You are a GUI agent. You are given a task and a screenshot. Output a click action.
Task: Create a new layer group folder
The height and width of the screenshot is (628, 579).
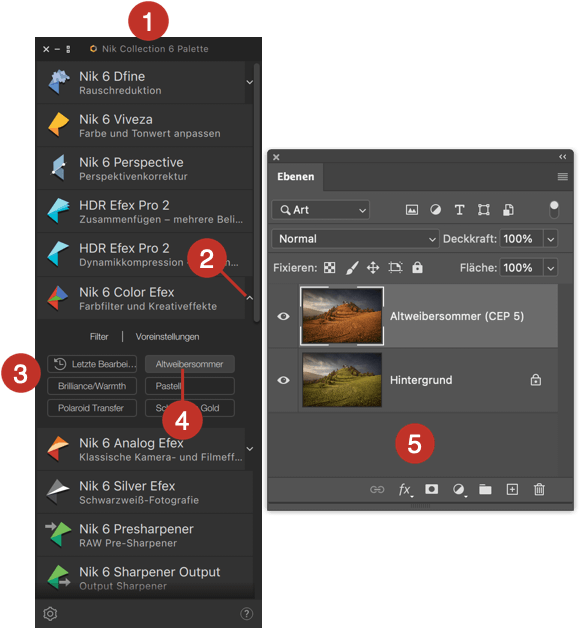[485, 489]
